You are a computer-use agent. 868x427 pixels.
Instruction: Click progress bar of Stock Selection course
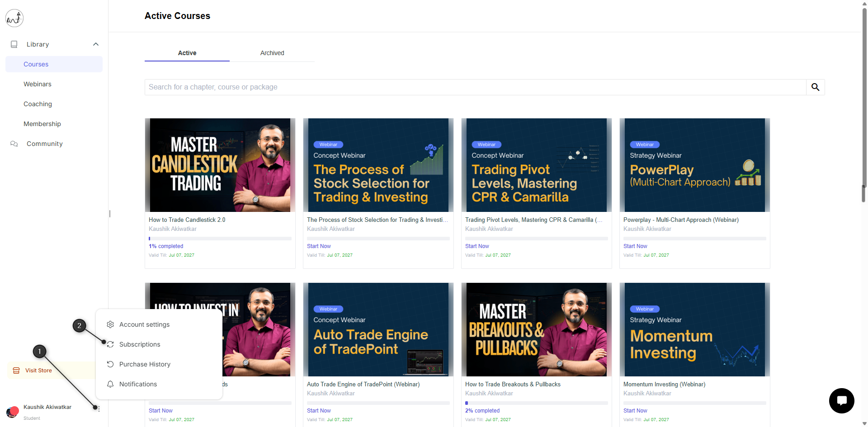pyautogui.click(x=378, y=239)
